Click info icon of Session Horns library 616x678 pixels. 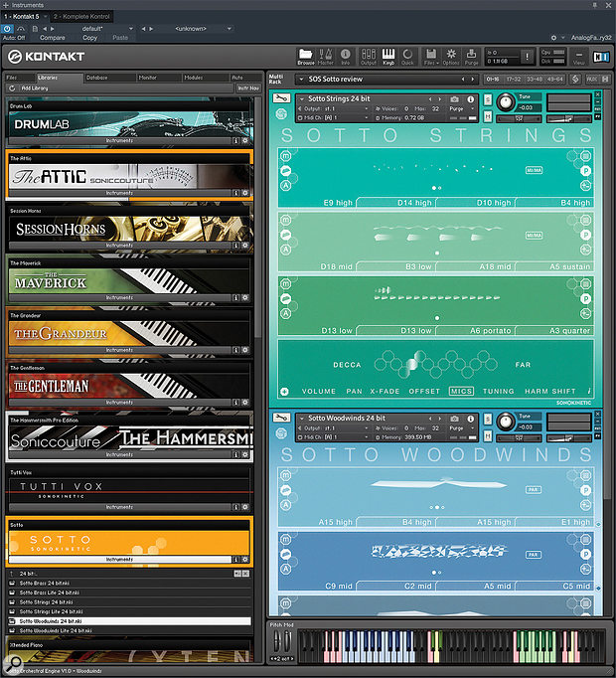click(236, 246)
